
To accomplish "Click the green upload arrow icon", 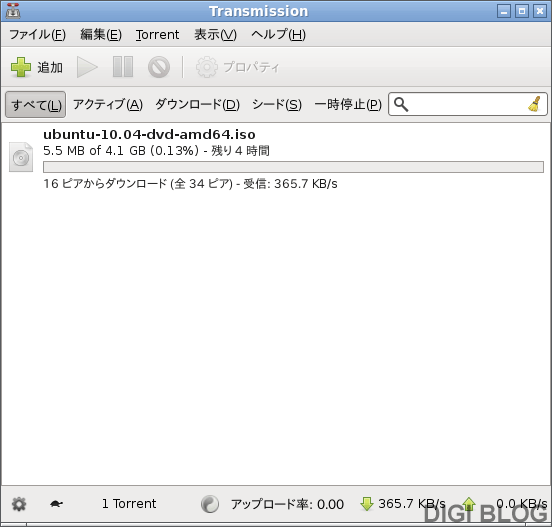I will (469, 504).
